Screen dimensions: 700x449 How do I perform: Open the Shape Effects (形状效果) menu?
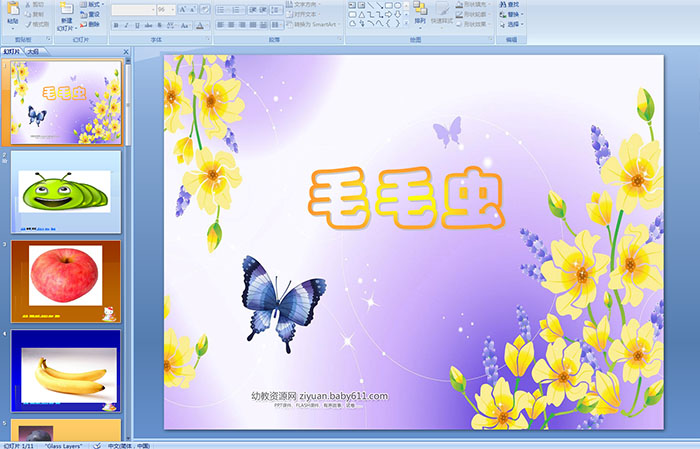coord(474,24)
